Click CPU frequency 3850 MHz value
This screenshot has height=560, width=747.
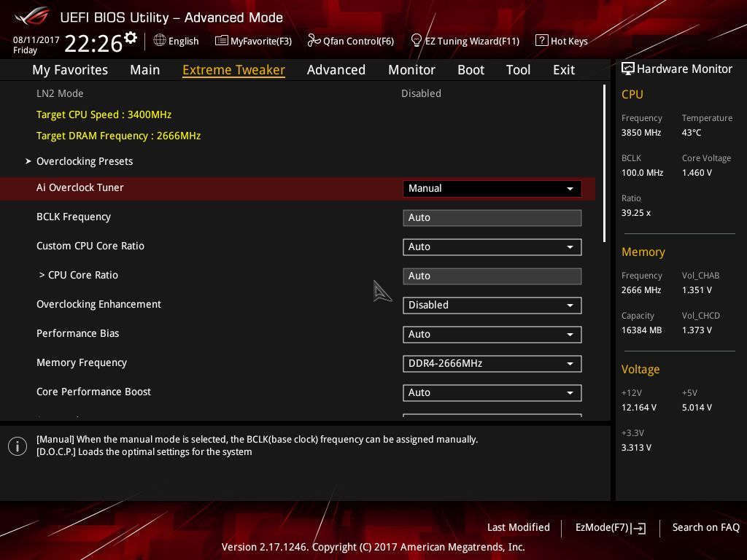coord(640,133)
